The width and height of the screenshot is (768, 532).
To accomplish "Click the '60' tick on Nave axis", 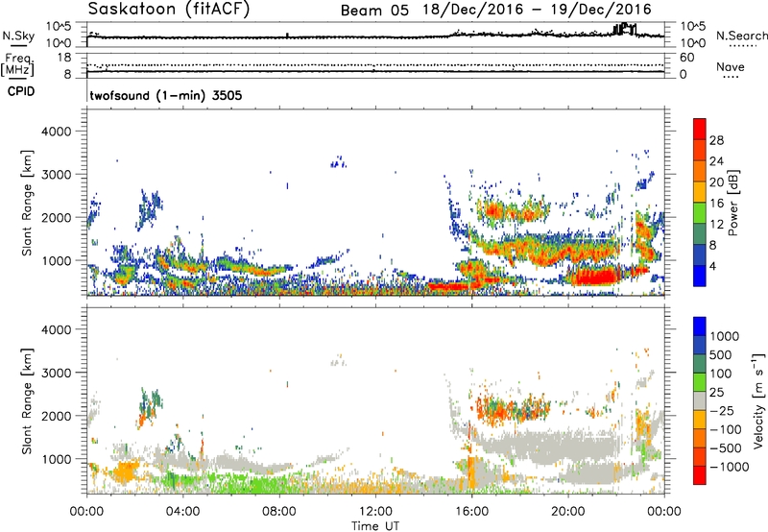I will pos(686,58).
